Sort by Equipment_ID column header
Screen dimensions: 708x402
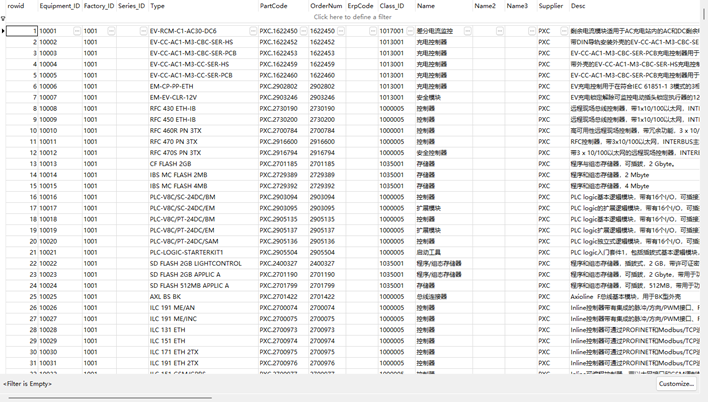coord(60,6)
